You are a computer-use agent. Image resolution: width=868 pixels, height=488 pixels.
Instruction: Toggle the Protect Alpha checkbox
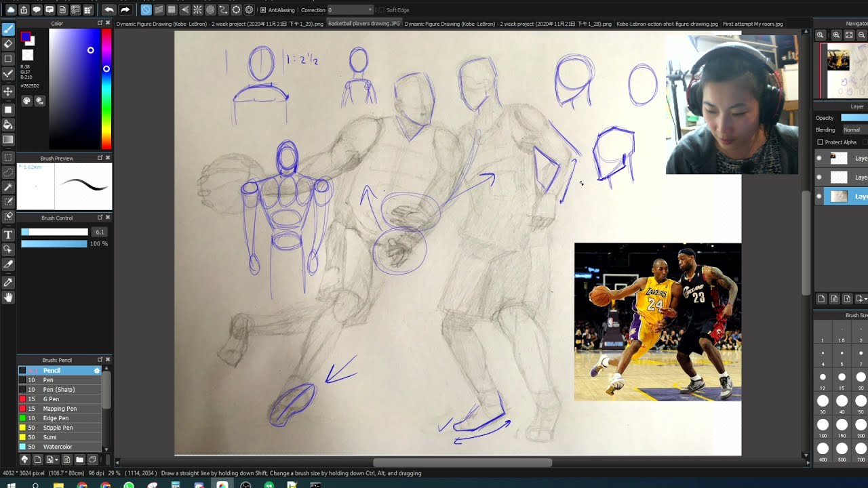click(x=820, y=142)
